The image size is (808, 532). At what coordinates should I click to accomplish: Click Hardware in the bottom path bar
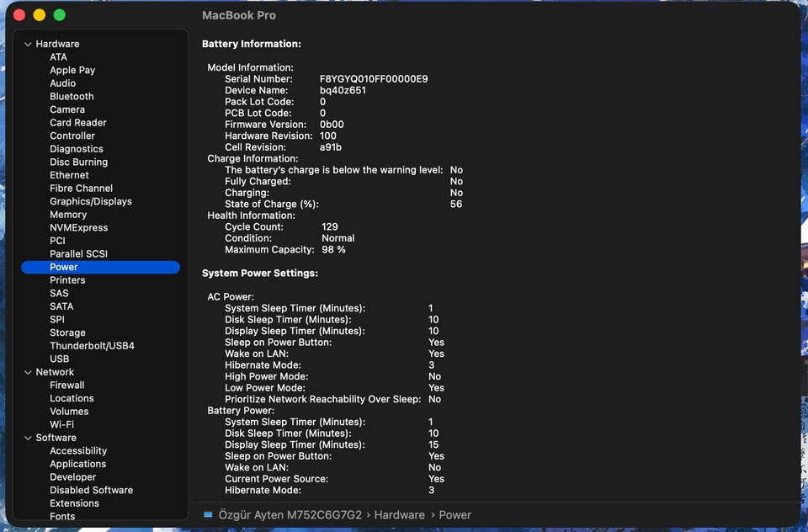(399, 514)
